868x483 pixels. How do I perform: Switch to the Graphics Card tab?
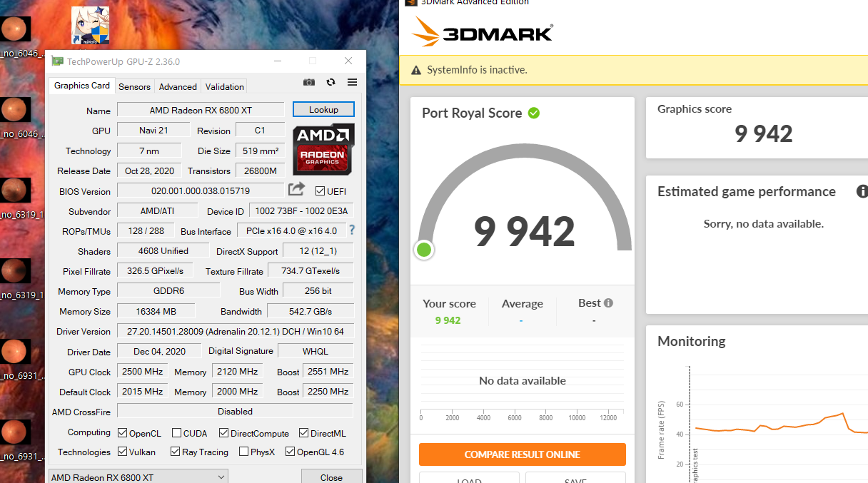pyautogui.click(x=82, y=86)
